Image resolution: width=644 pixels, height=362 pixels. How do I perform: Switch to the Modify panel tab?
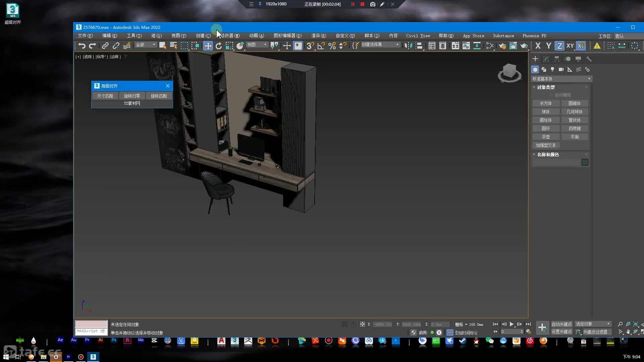point(546,59)
